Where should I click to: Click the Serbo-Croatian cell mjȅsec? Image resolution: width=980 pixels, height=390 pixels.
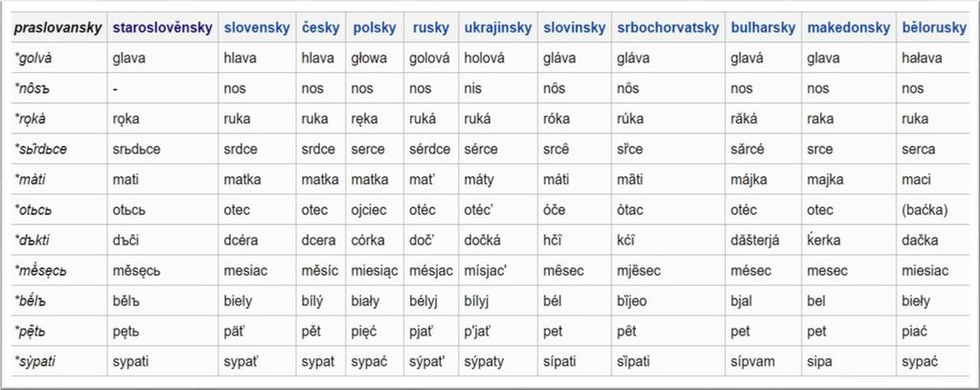click(639, 270)
